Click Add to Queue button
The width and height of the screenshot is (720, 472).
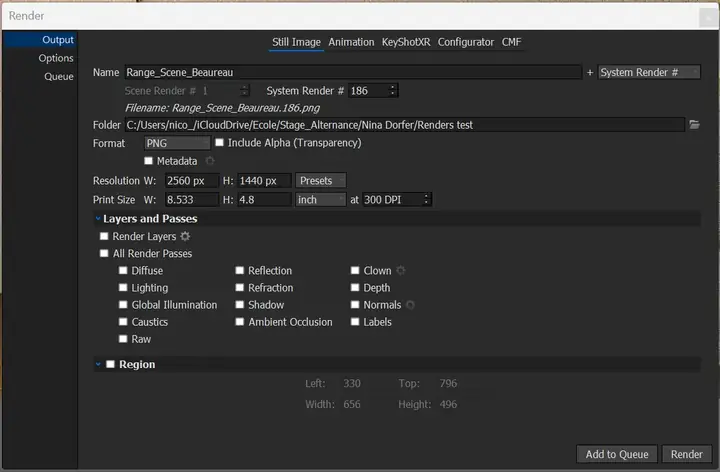617,454
